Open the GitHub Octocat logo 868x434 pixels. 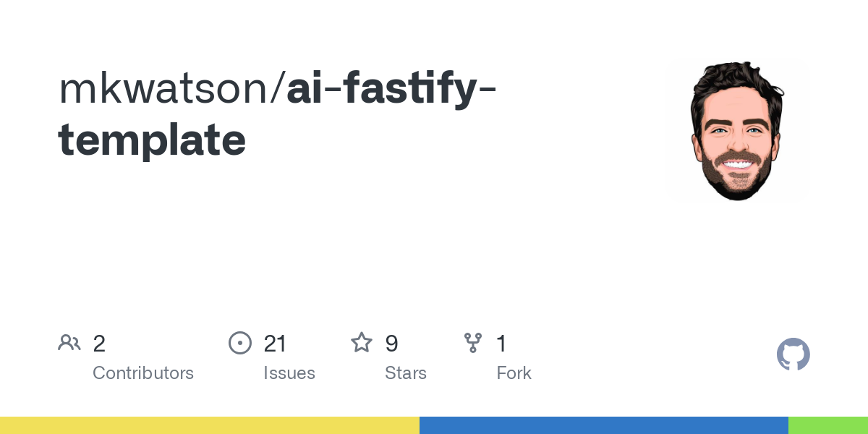793,354
